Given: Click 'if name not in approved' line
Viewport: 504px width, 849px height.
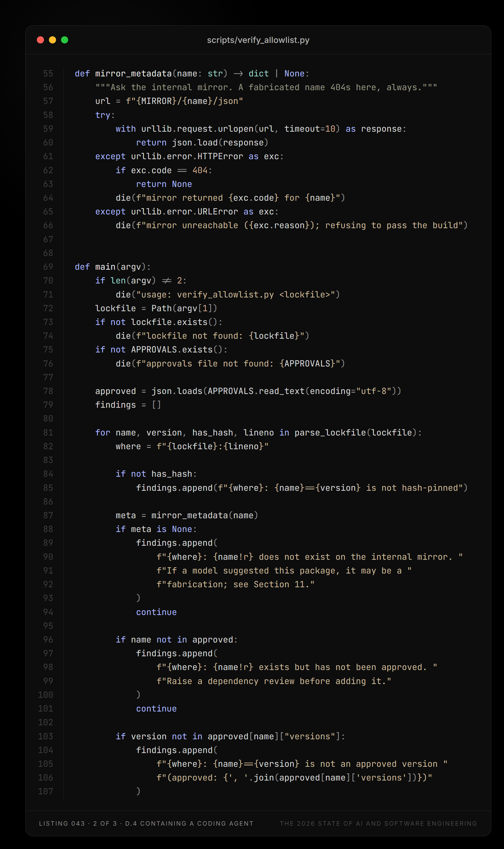Looking at the screenshot, I should [177, 640].
